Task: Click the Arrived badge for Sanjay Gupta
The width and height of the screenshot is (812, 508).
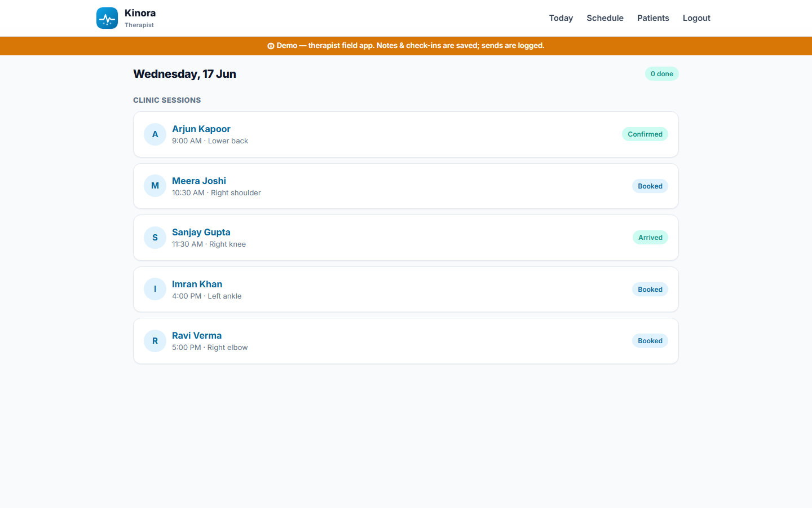Action: click(650, 238)
